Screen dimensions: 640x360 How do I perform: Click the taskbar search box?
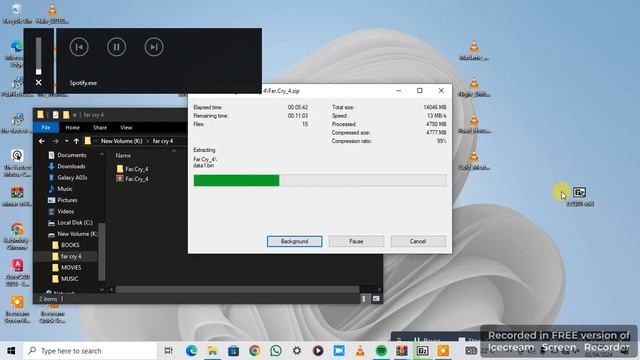tap(90, 351)
